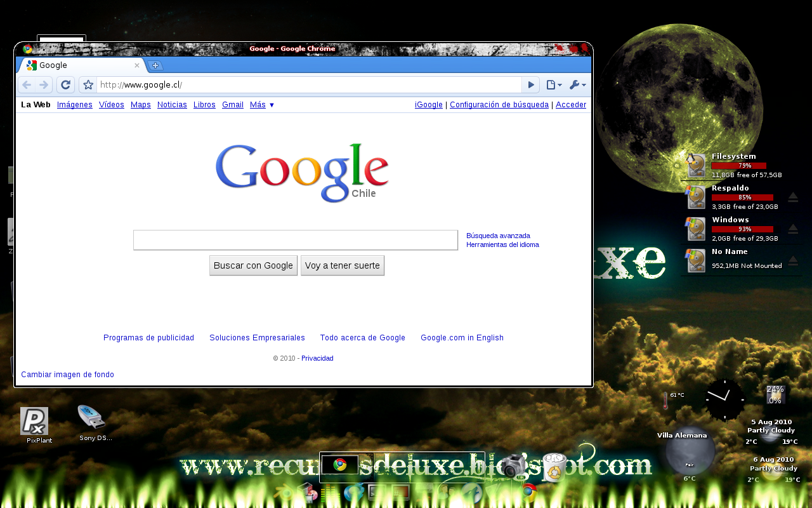Open the terminal icon in the dock
The width and height of the screenshot is (812, 508).
coord(377,492)
